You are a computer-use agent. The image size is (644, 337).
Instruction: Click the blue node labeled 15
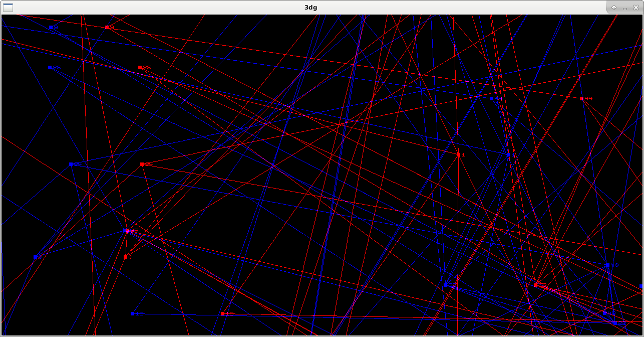(x=133, y=314)
